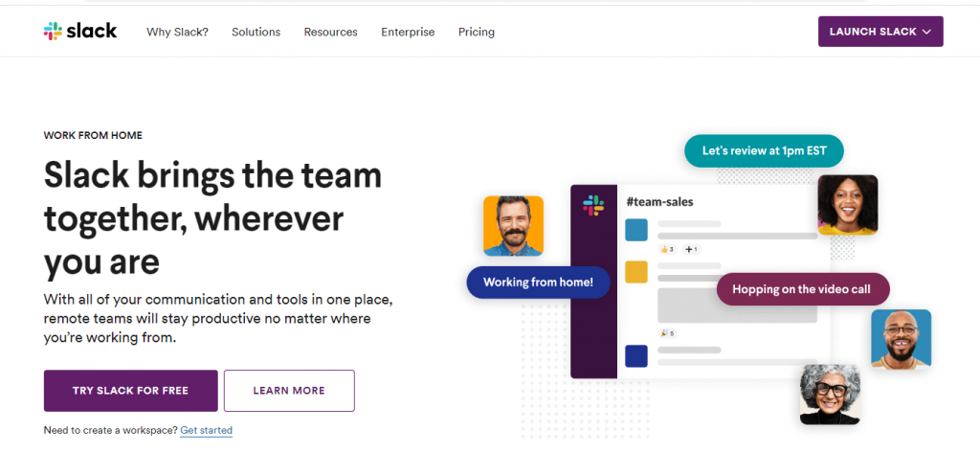This screenshot has width=980, height=476.
Task: Click the Slack logo in header
Action: tap(80, 32)
